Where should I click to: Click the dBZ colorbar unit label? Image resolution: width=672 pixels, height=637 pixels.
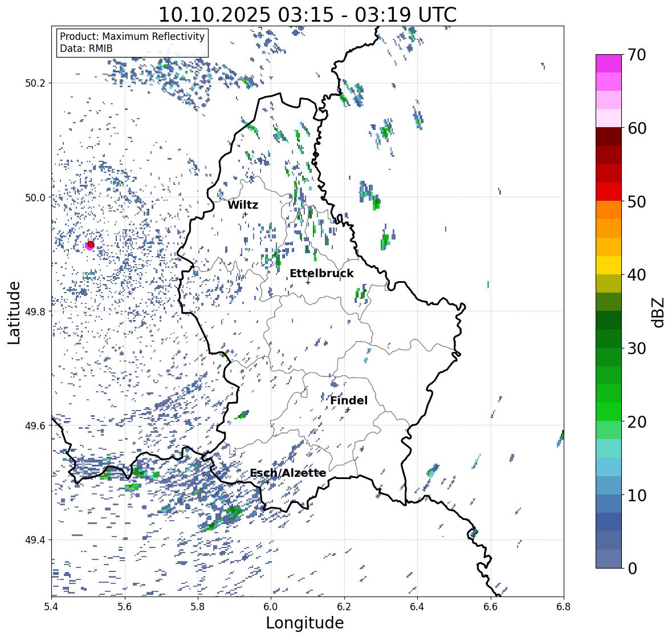[x=659, y=312]
